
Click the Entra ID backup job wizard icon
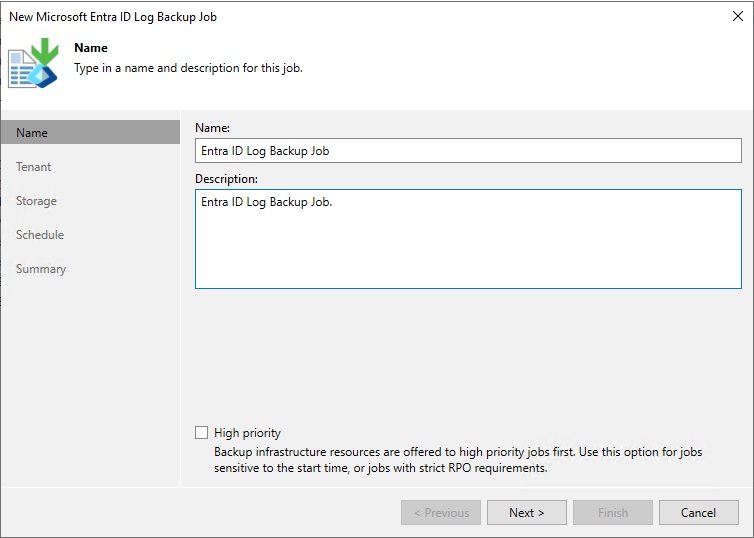(34, 62)
